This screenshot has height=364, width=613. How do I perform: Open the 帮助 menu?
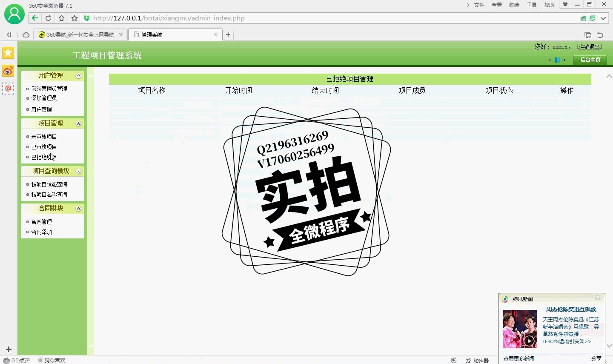[549, 5]
